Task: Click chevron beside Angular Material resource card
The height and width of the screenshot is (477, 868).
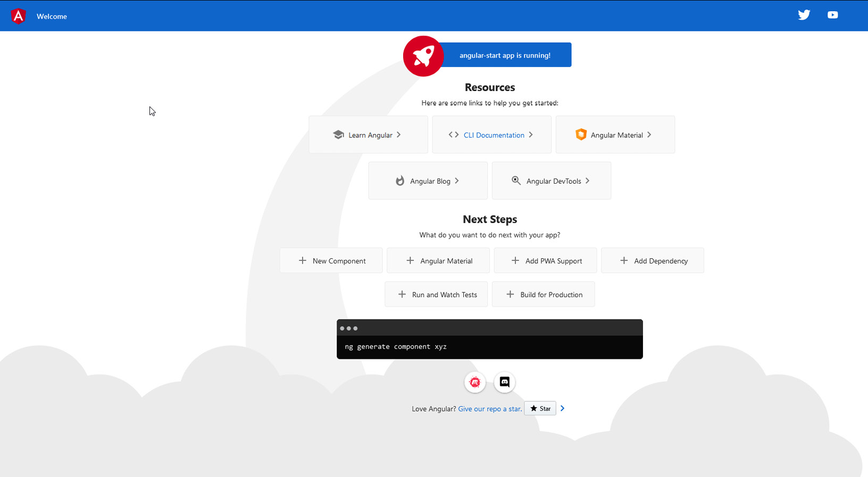Action: pos(649,135)
